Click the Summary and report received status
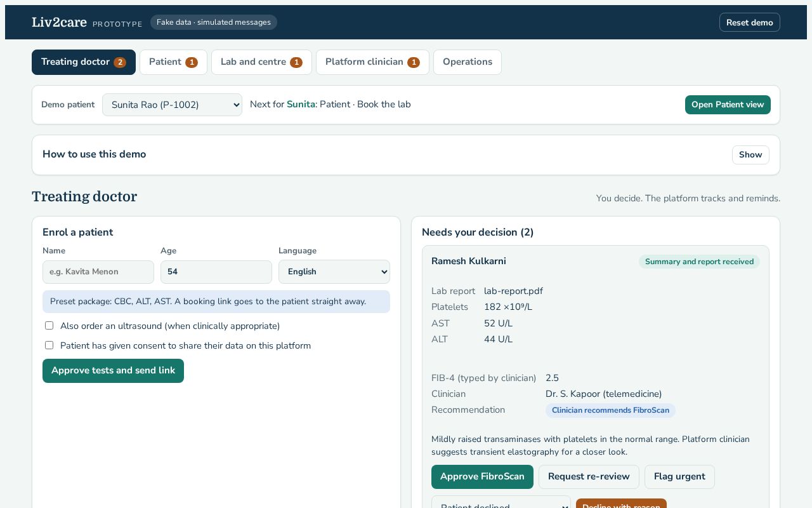812x508 pixels. point(699,262)
